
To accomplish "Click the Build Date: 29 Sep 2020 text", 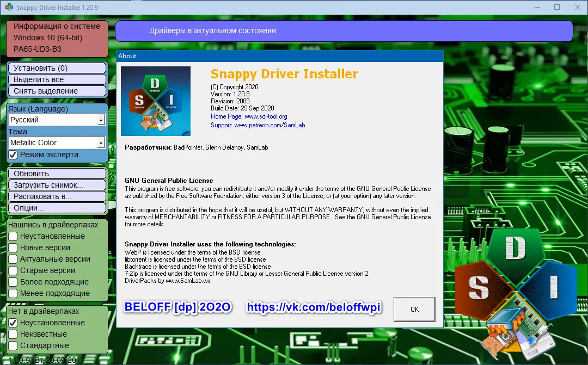I will (x=242, y=108).
